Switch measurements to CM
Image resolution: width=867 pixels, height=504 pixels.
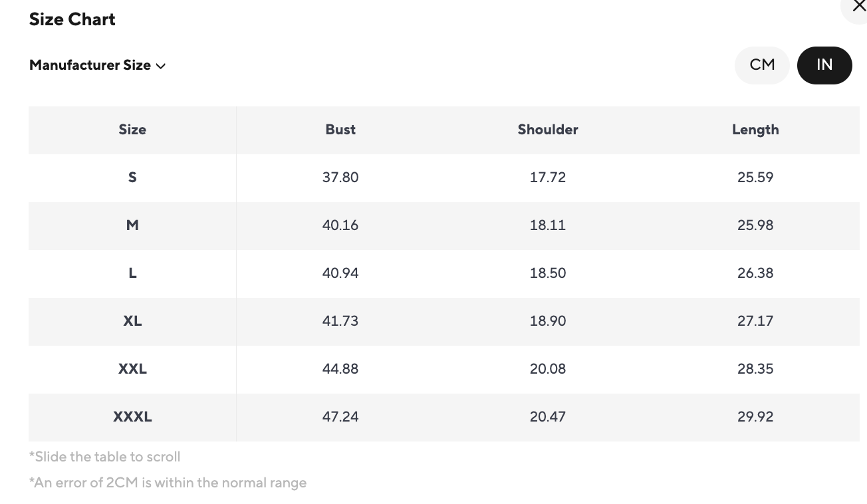(x=762, y=65)
